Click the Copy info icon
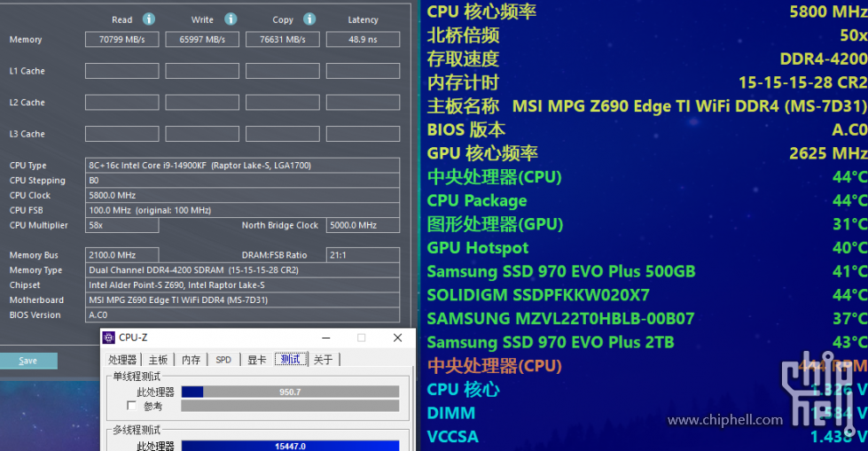This screenshot has height=451, width=868. coord(309,19)
